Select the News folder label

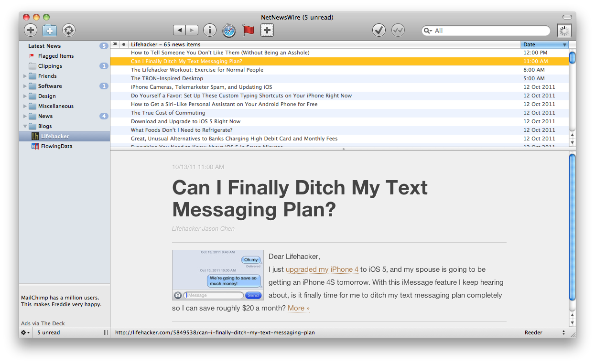[x=45, y=116]
